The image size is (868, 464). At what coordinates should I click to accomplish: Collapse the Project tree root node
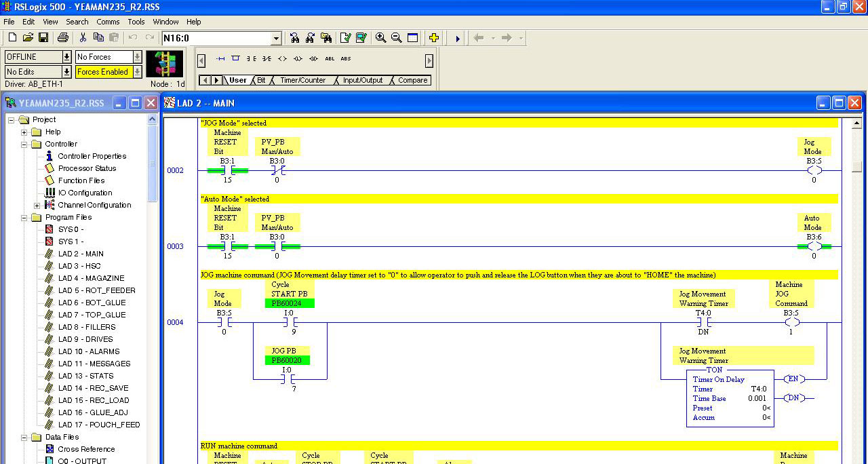click(12, 120)
